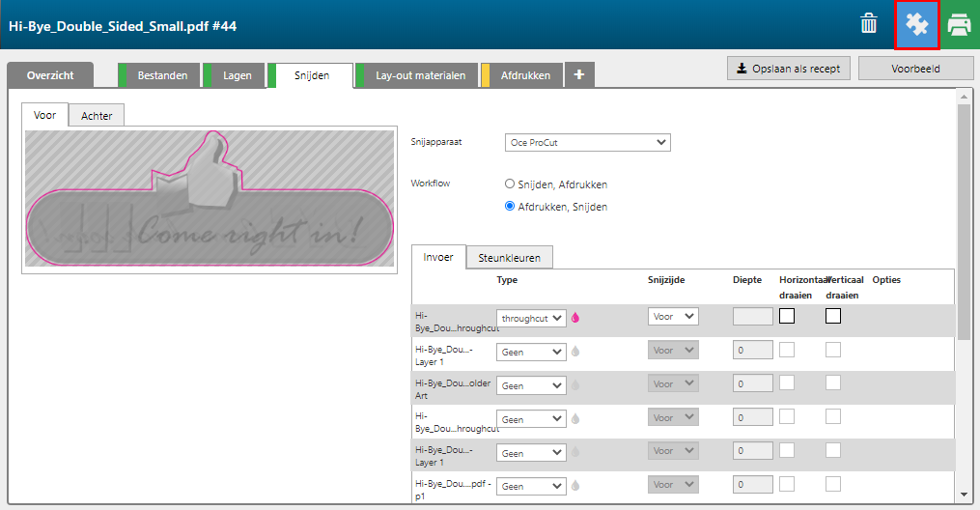Select the Afdrukken, Snijden workflow
This screenshot has height=510, width=980.
click(511, 206)
